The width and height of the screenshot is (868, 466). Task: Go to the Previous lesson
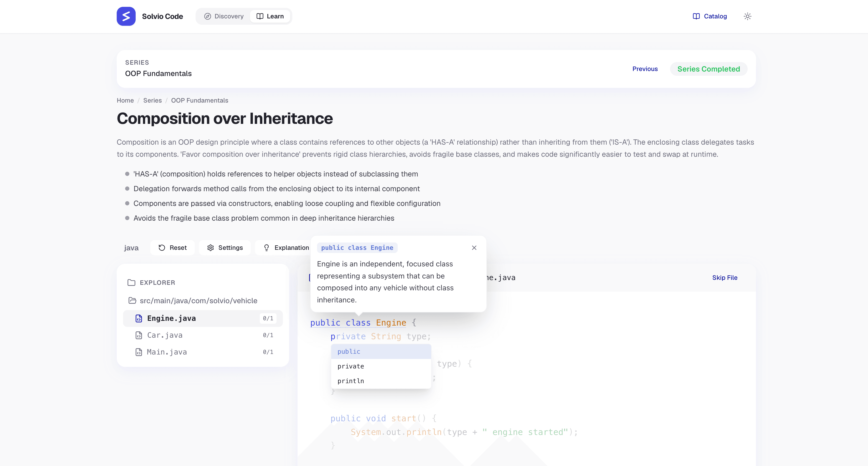(645, 69)
